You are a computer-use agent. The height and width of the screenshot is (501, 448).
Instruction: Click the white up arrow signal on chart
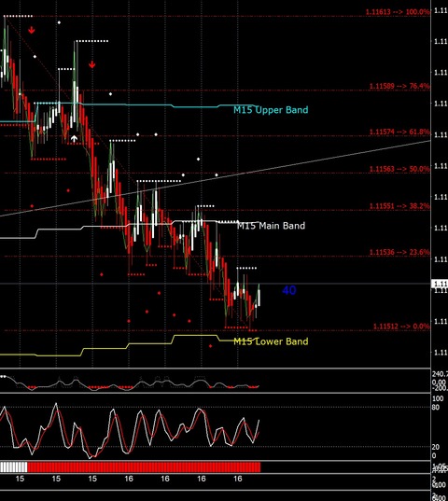pos(74,139)
